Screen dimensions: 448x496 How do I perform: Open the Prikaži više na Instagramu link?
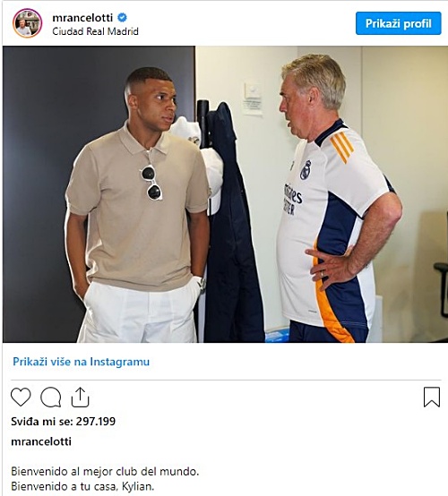[x=81, y=362]
